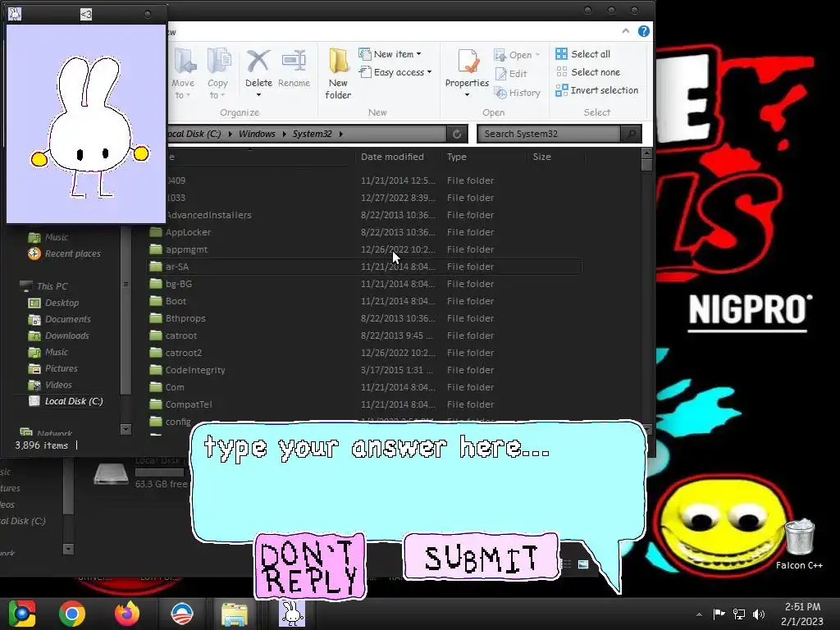The image size is (840, 630).
Task: Open the Action Center flag icon
Action: pos(719,614)
